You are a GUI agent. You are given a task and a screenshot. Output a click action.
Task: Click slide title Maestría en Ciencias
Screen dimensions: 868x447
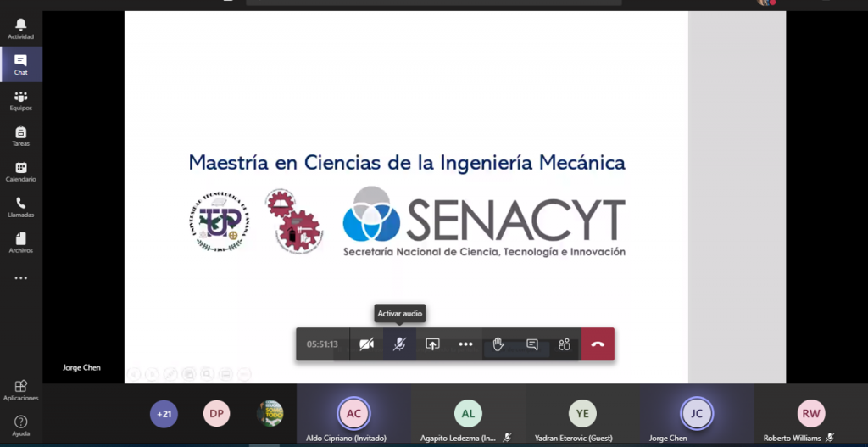coord(407,163)
